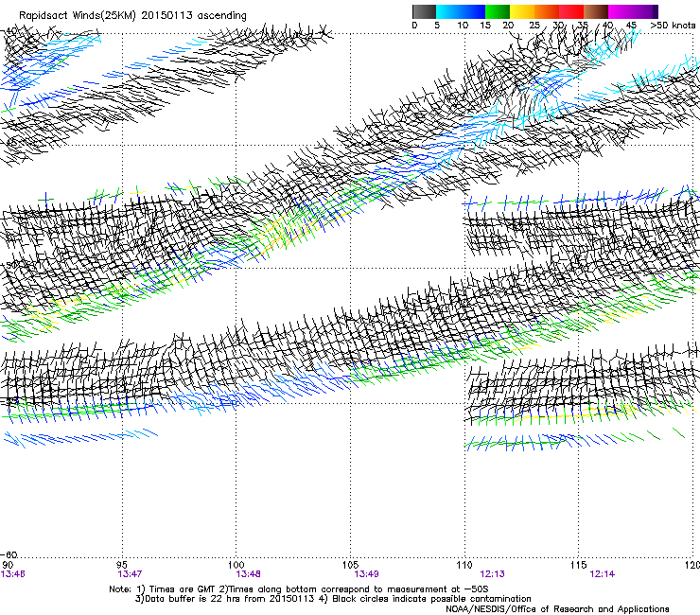Click the '>50 knots' legend label
This screenshot has height=615, width=700.
click(673, 26)
